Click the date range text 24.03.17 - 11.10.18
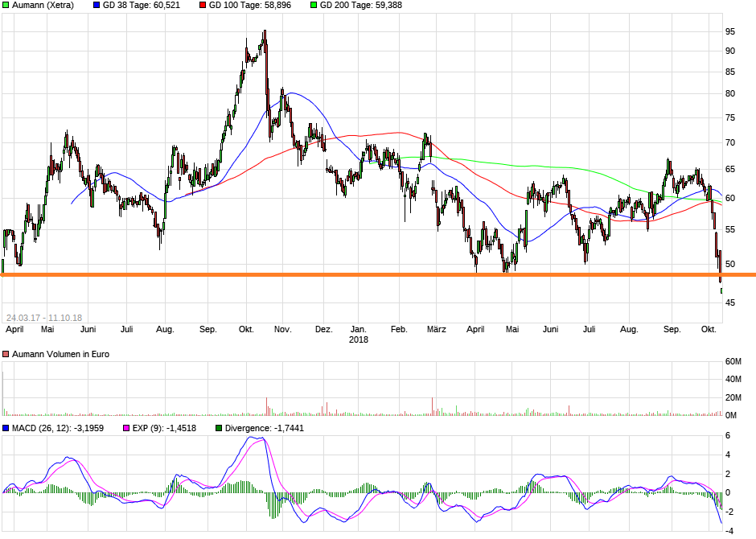 [x=44, y=318]
